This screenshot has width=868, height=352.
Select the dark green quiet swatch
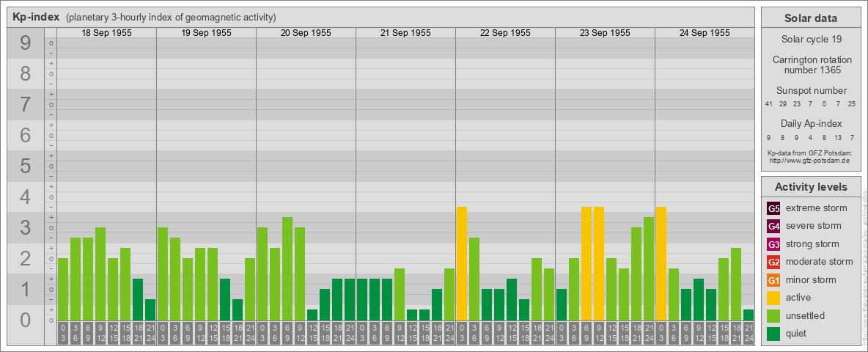pyautogui.click(x=773, y=333)
